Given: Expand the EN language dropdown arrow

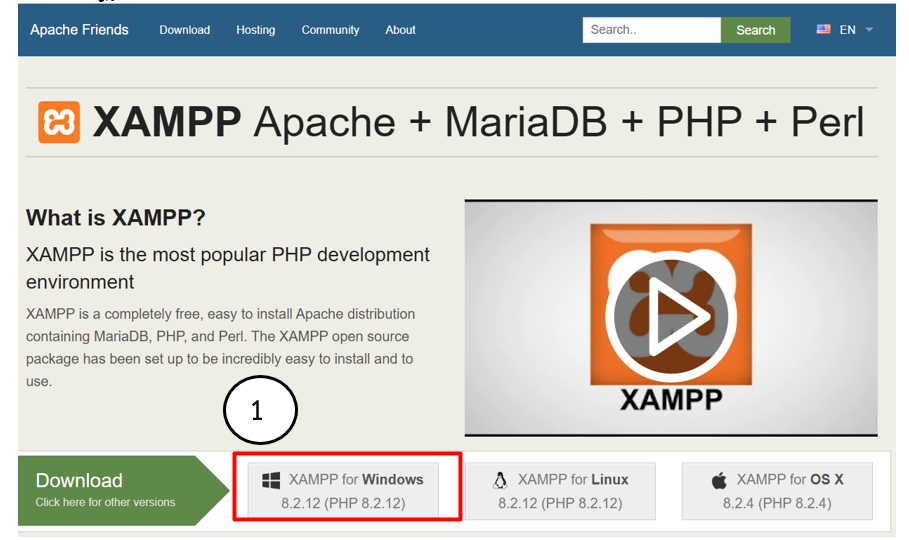Looking at the screenshot, I should tap(869, 30).
